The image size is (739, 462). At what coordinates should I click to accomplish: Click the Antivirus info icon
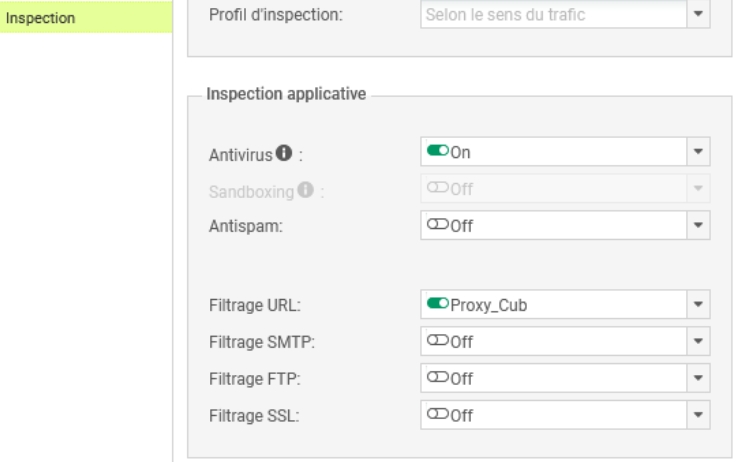[x=283, y=153]
